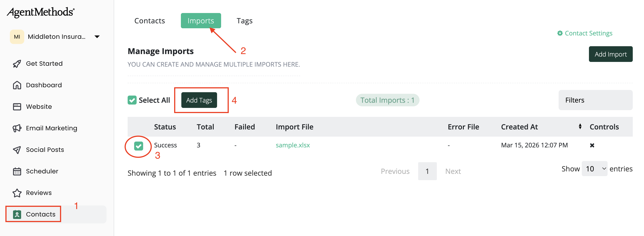This screenshot has width=644, height=236.
Task: Switch to the Tags tab
Action: [244, 21]
